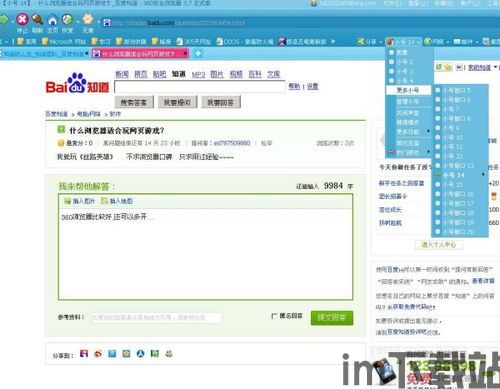Image resolution: width=500 pixels, height=389 pixels.
Task: Click the 我要回答 button
Action: point(221,102)
